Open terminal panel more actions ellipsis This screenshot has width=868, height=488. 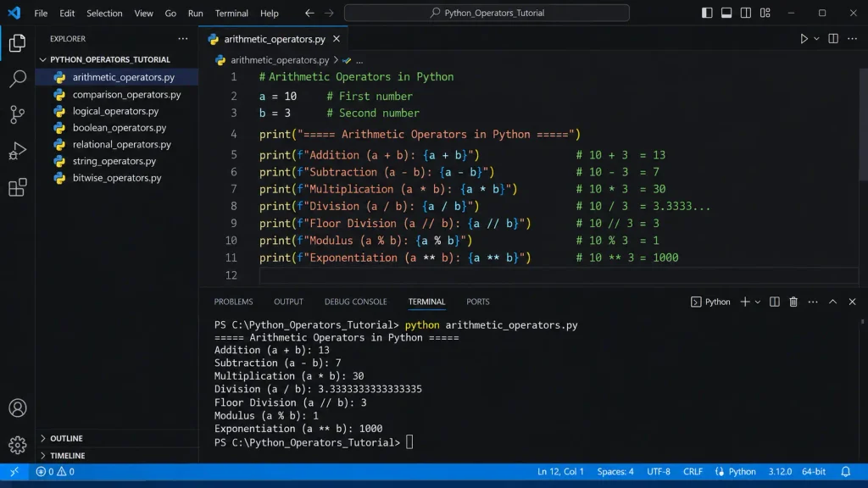click(x=813, y=302)
